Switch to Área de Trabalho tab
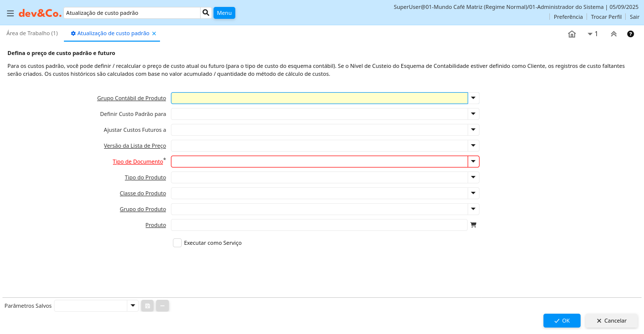 pyautogui.click(x=32, y=33)
